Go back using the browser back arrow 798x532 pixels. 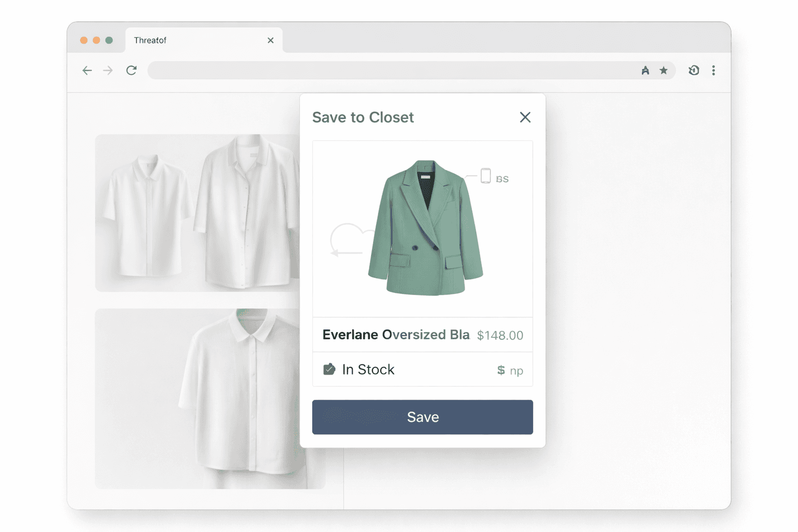click(x=87, y=70)
